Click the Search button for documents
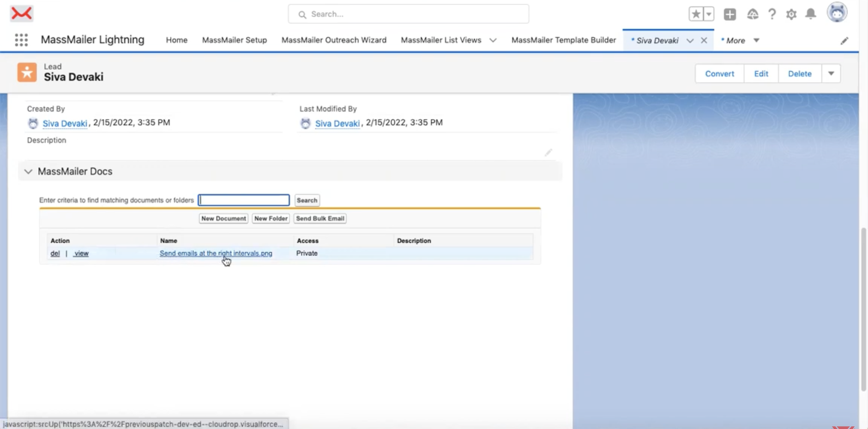 tap(307, 200)
